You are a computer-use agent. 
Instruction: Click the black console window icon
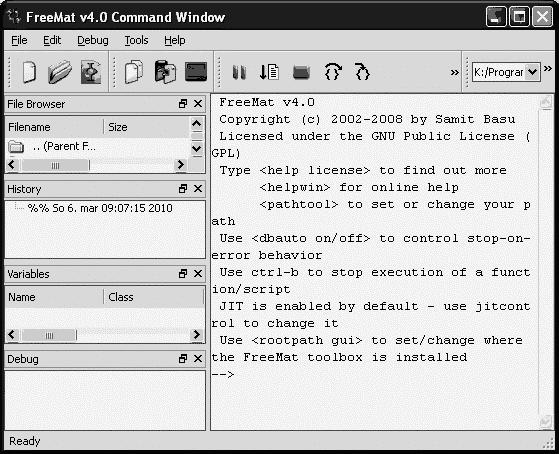tap(196, 72)
